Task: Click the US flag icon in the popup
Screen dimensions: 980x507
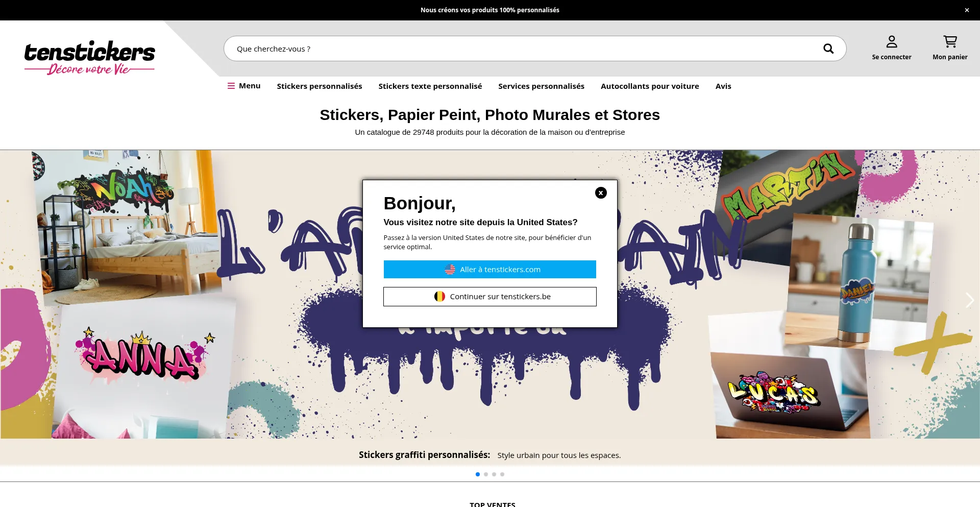Action: [450, 269]
